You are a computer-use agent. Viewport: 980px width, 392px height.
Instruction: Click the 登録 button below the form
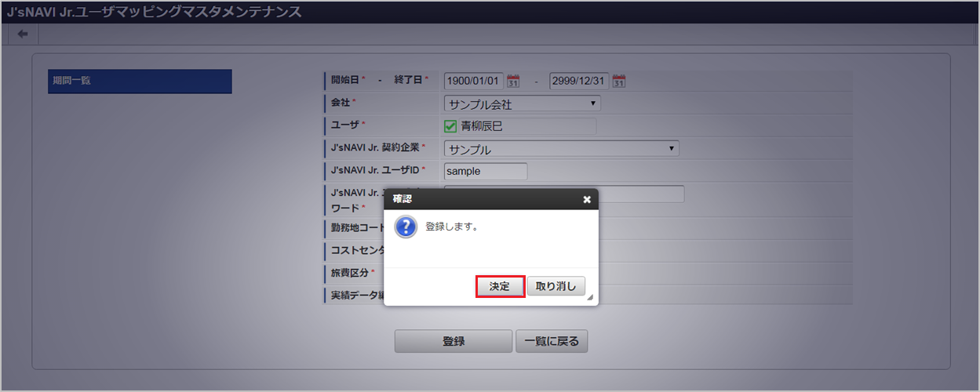[454, 341]
